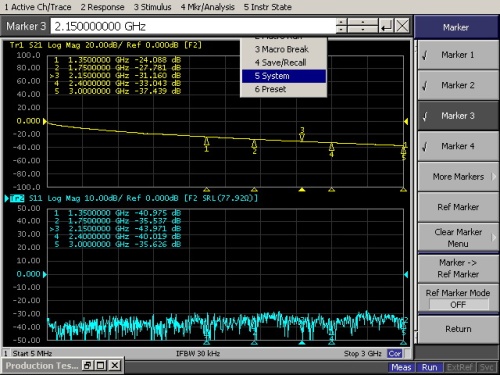
Task: Click the dimmed ExtRef status indicator
Action: (x=460, y=367)
